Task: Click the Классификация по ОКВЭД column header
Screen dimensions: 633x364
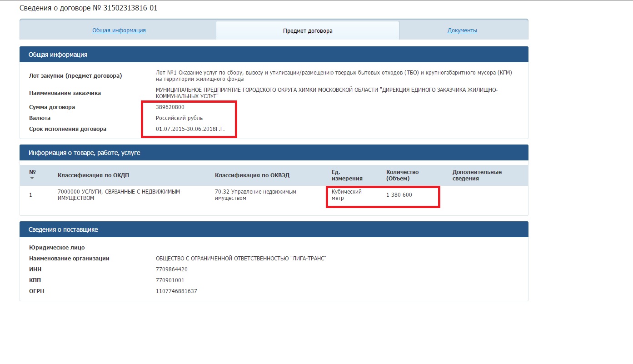Action: tap(252, 175)
